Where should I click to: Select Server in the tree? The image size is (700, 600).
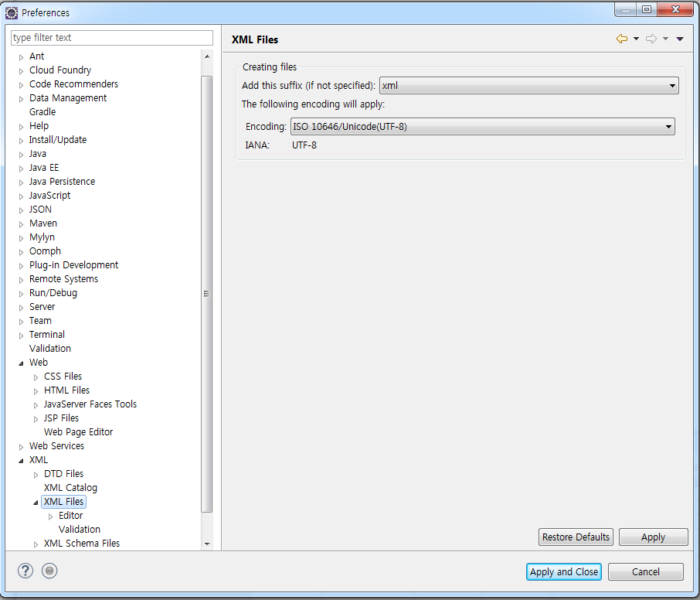pos(42,306)
